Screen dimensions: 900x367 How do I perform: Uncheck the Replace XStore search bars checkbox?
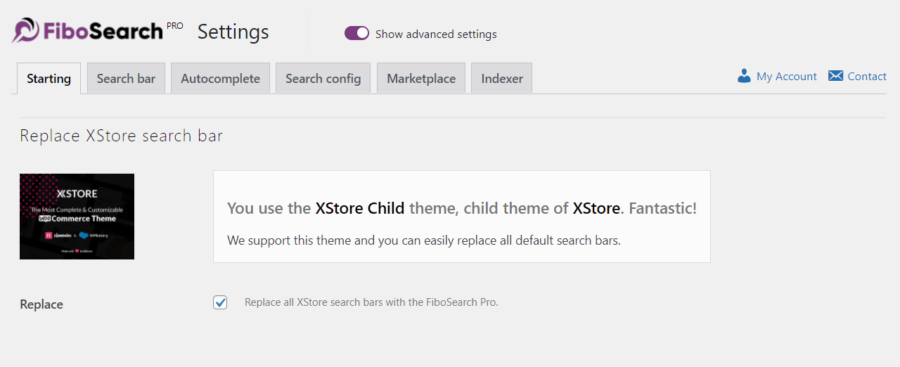[220, 303]
